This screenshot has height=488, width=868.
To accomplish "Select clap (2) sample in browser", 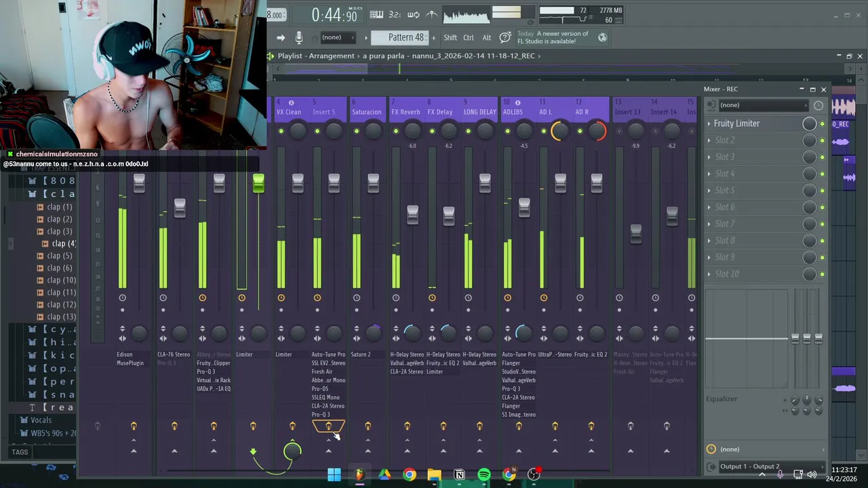I will click(x=60, y=219).
